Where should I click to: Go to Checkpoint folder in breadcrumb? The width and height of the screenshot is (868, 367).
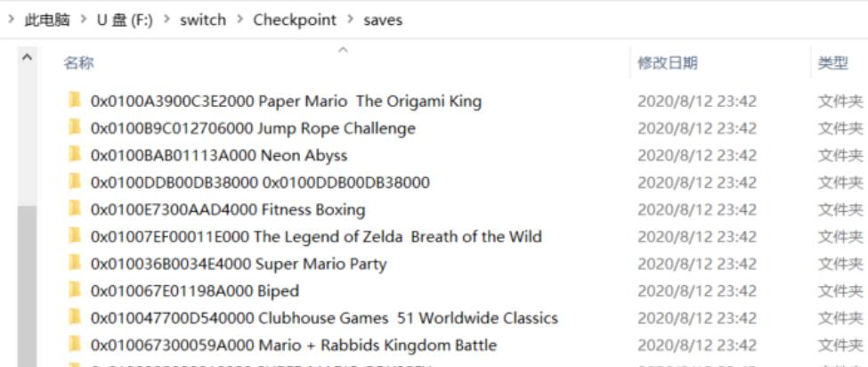tap(295, 19)
